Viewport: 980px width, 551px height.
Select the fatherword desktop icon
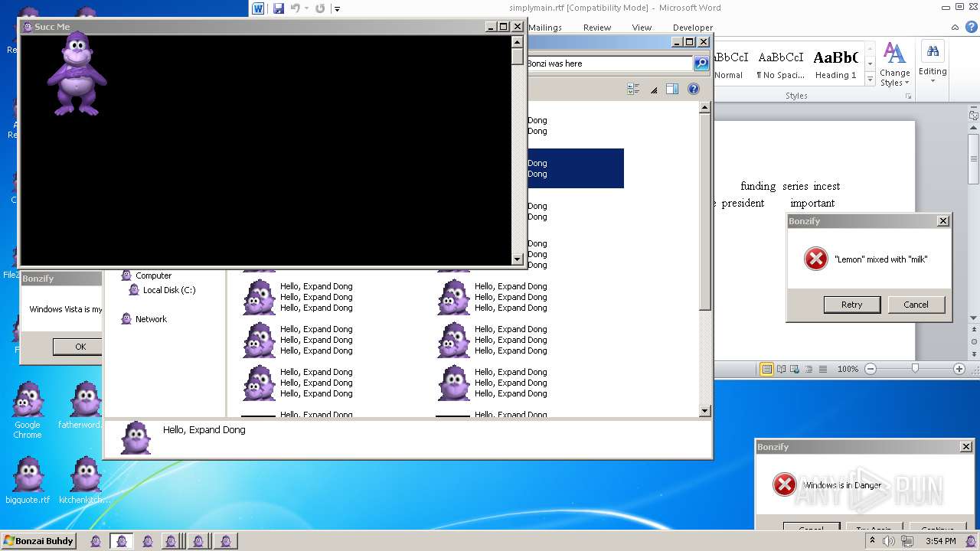(84, 406)
